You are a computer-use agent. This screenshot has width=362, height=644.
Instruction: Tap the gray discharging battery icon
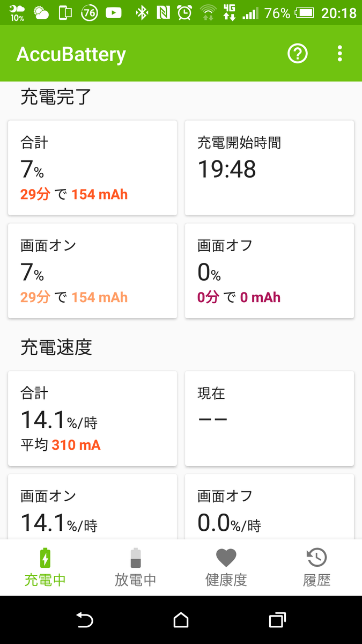(x=136, y=558)
